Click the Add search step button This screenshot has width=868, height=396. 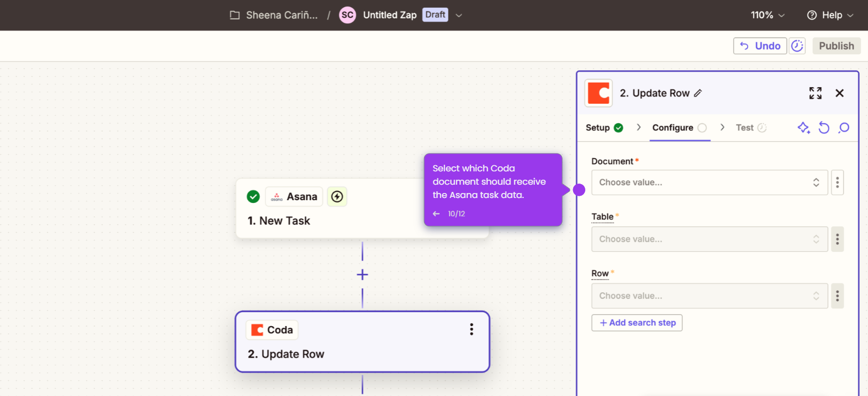(637, 323)
